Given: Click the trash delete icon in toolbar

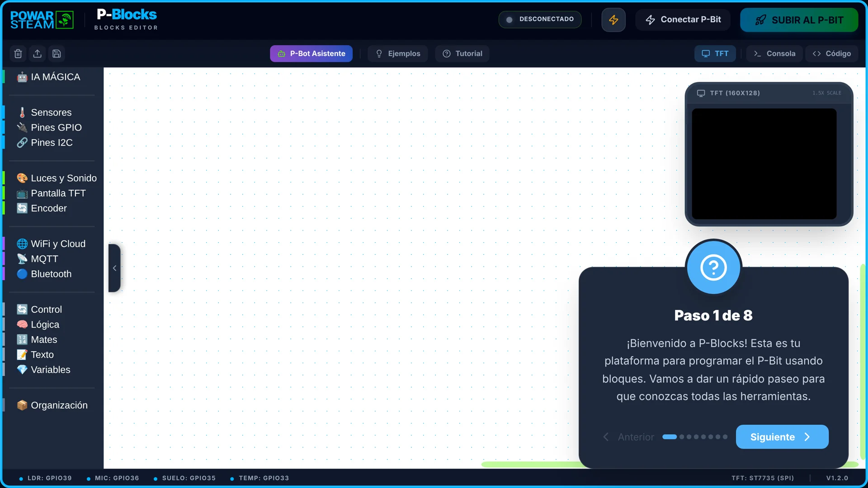Looking at the screenshot, I should tap(18, 54).
